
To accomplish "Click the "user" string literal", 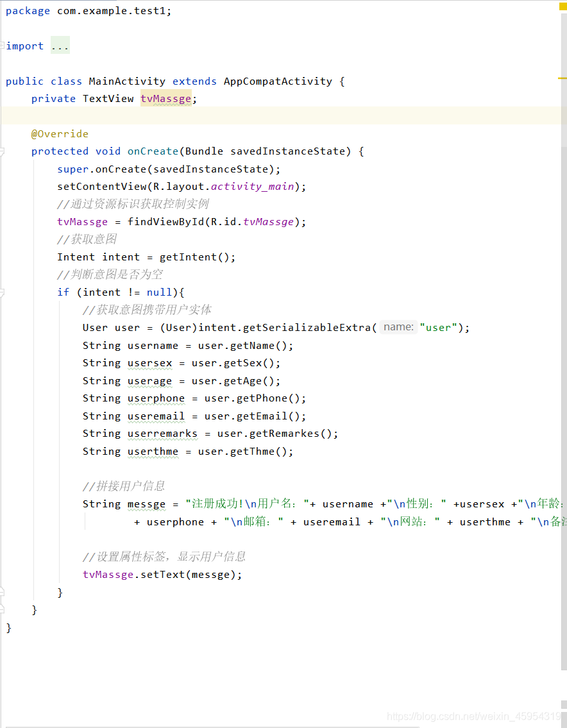I will (438, 328).
